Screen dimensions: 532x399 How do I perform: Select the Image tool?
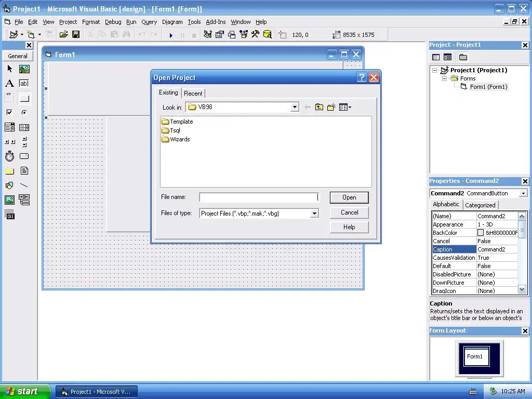pyautogui.click(x=9, y=200)
